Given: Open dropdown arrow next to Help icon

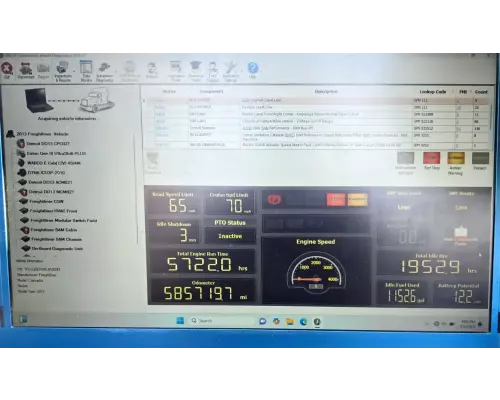Looking at the screenshot, I should pos(261,70).
